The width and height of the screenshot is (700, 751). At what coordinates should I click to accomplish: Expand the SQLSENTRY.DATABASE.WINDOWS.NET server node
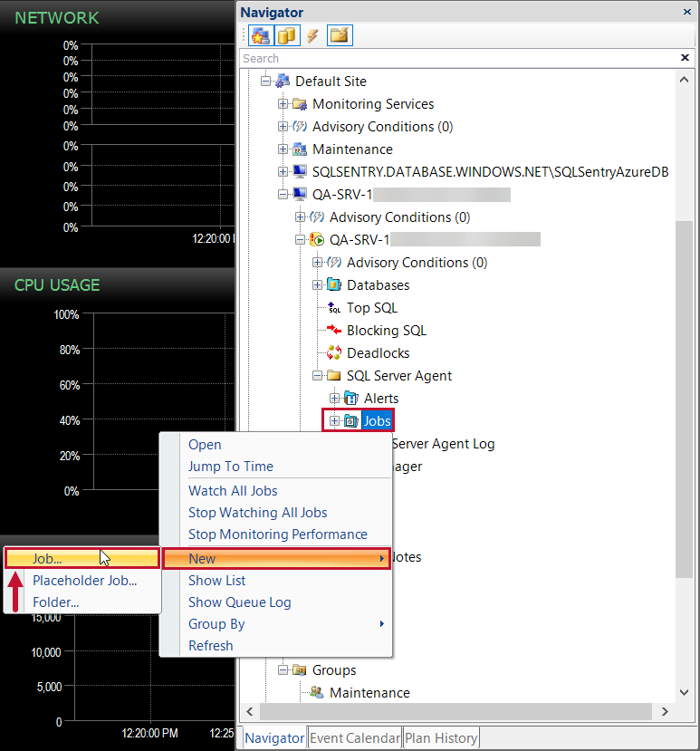click(283, 171)
